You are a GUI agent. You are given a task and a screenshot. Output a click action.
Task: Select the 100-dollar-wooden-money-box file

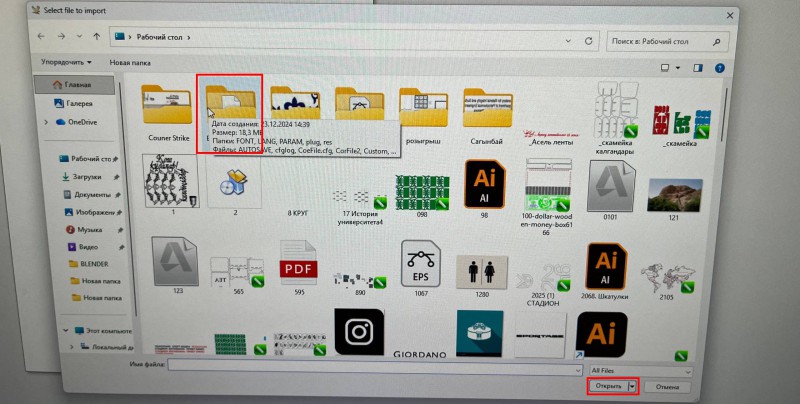[546, 196]
